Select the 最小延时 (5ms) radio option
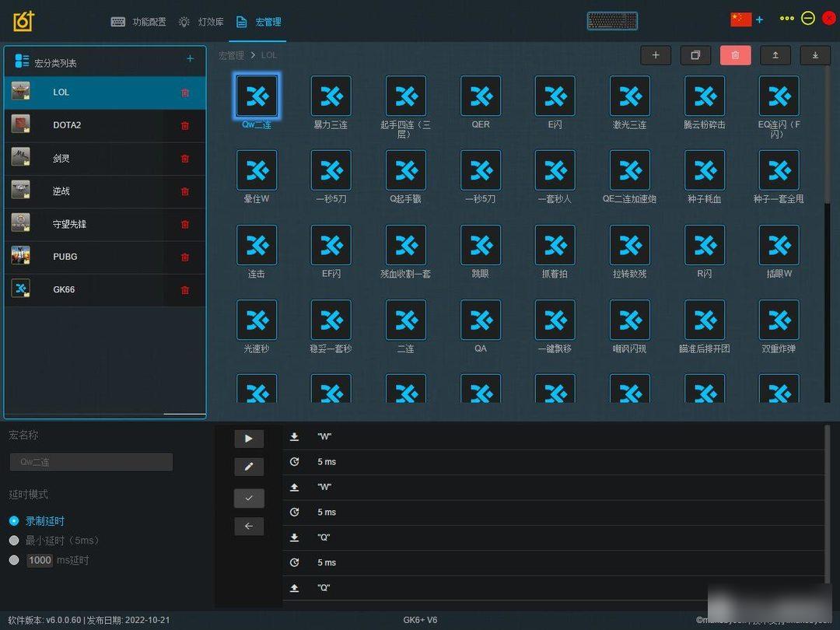 (x=14, y=541)
